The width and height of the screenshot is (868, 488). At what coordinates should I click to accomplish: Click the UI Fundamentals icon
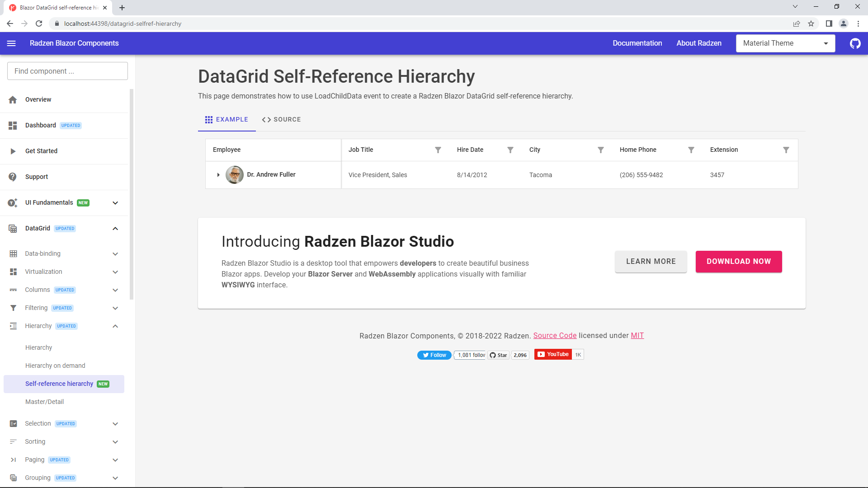pyautogui.click(x=13, y=203)
